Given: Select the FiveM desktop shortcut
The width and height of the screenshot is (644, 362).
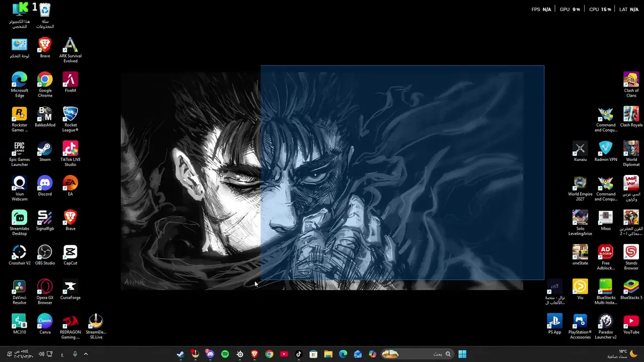Looking at the screenshot, I should (70, 82).
